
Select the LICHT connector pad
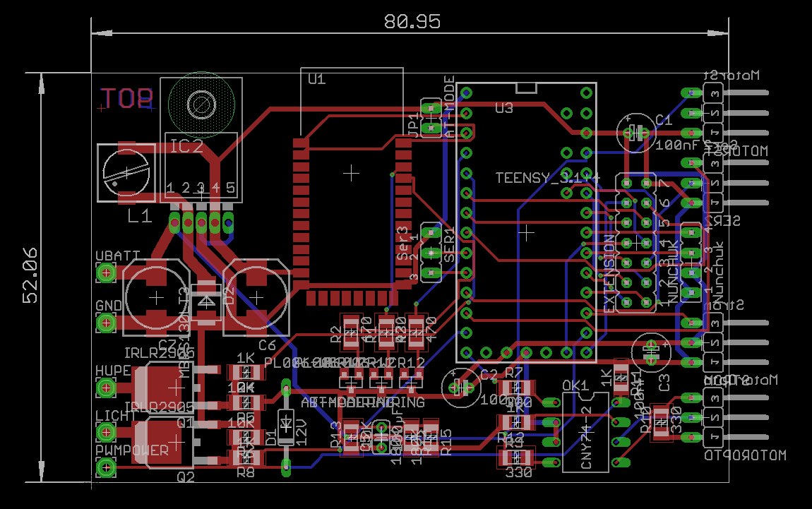tap(106, 432)
